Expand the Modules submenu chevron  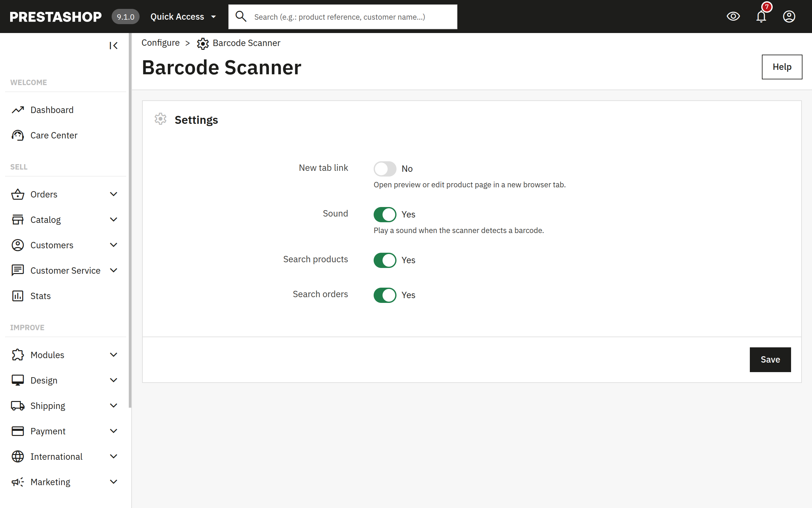coord(114,355)
